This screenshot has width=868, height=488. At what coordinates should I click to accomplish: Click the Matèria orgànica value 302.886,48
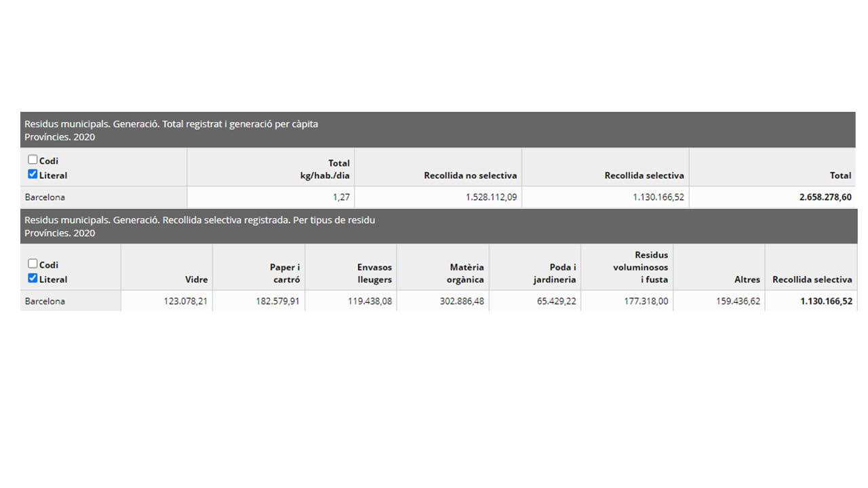pyautogui.click(x=462, y=301)
